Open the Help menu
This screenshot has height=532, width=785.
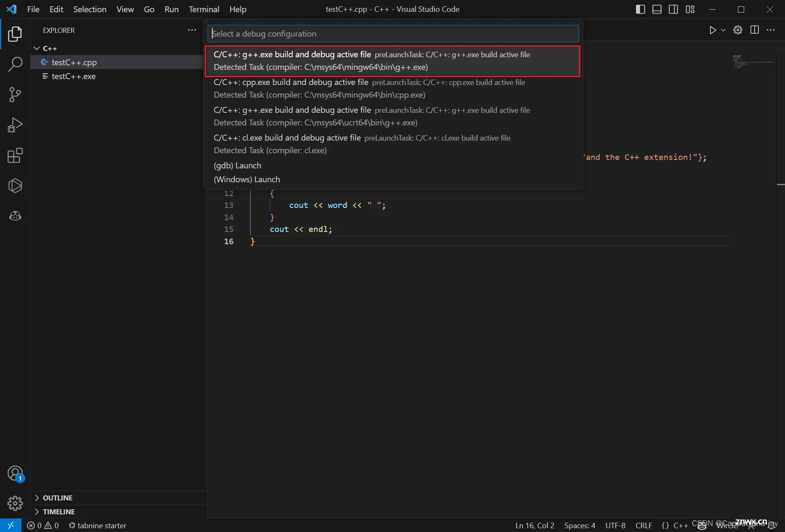click(238, 9)
